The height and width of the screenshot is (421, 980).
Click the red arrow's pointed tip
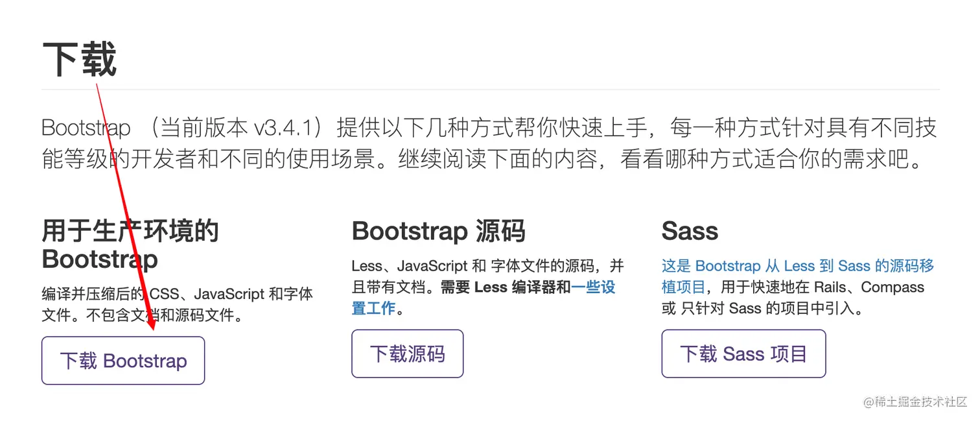point(153,329)
